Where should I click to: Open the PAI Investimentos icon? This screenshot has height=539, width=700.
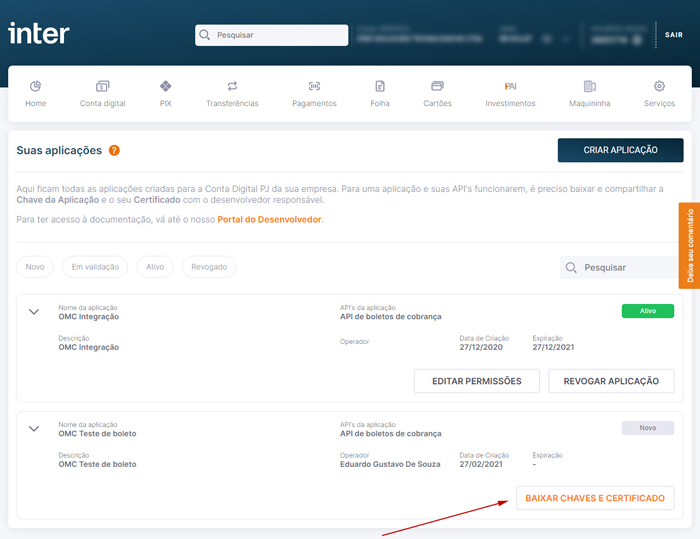(x=510, y=86)
